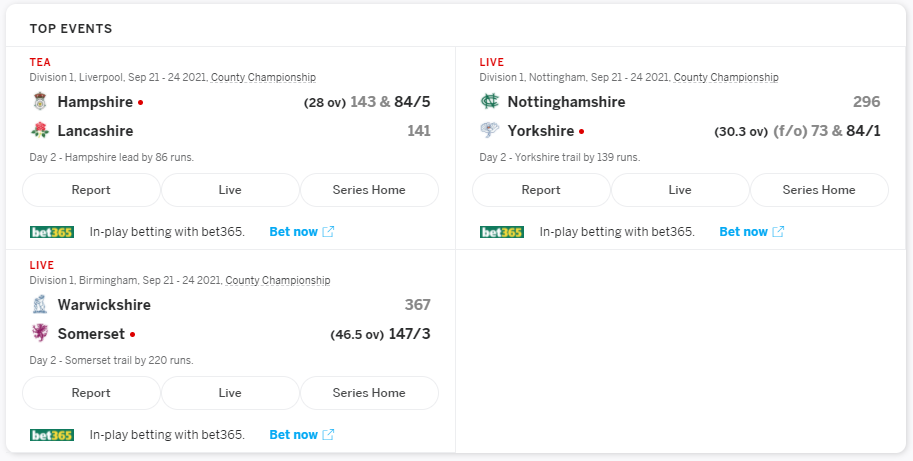Open Live view for Warwickshire vs Somerset

click(x=230, y=393)
